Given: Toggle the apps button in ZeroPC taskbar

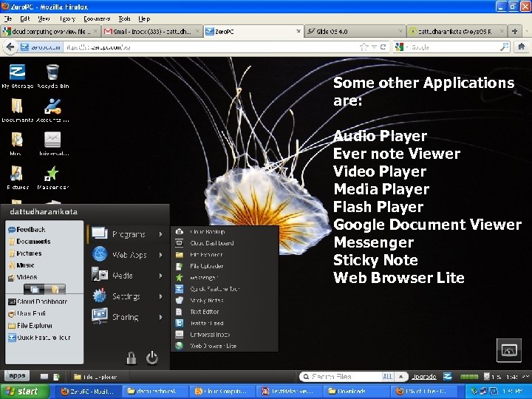Looking at the screenshot, I should click(18, 376).
